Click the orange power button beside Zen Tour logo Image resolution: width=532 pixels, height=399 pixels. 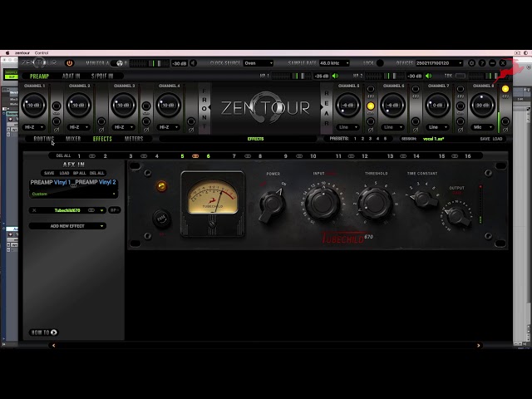pyautogui.click(x=70, y=63)
